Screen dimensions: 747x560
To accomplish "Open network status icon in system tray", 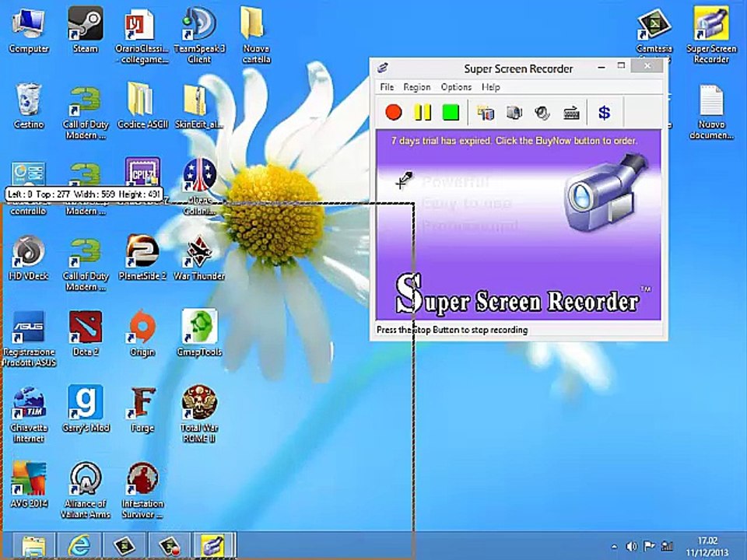I will pos(668,546).
